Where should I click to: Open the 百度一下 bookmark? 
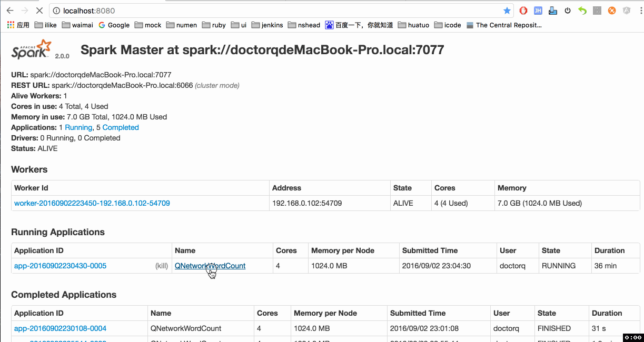point(359,25)
